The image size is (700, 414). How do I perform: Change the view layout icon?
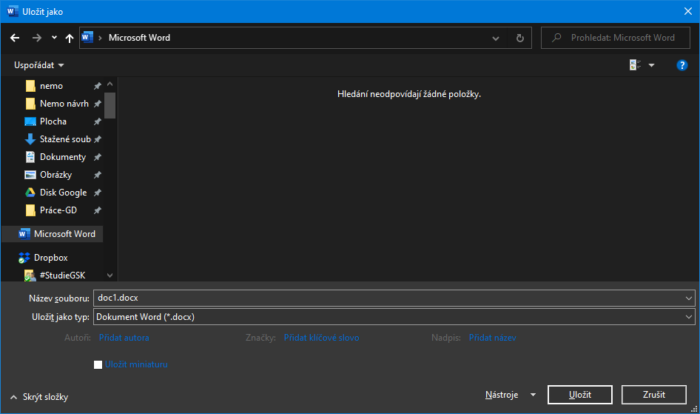635,65
